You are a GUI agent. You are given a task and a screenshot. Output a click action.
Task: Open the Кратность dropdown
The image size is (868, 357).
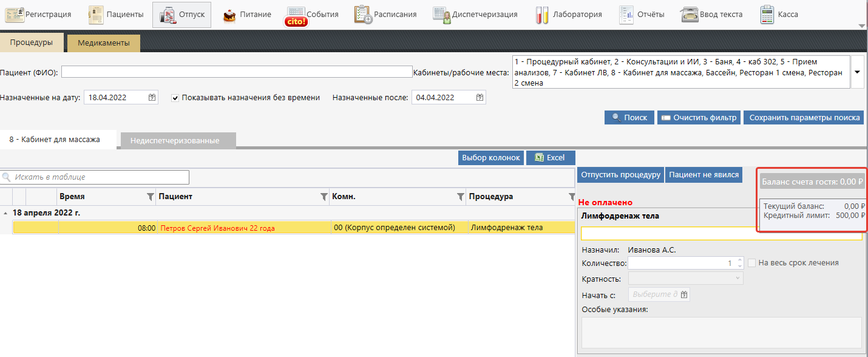[x=737, y=279]
